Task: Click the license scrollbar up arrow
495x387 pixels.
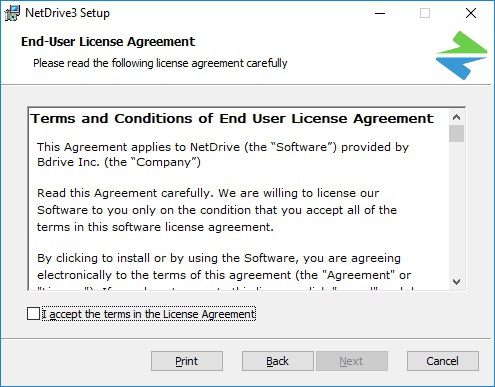Action: tap(456, 117)
